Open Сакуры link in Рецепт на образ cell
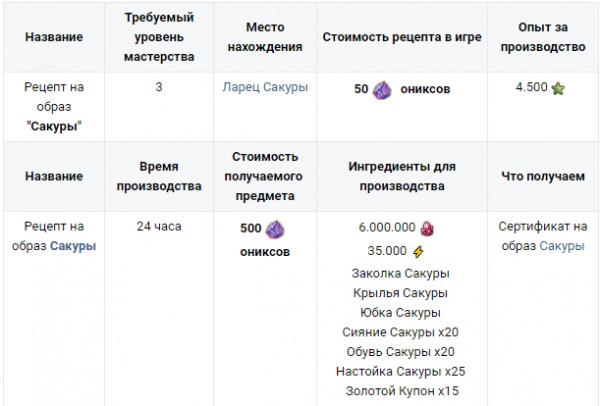This screenshot has height=406, width=600. point(73,246)
